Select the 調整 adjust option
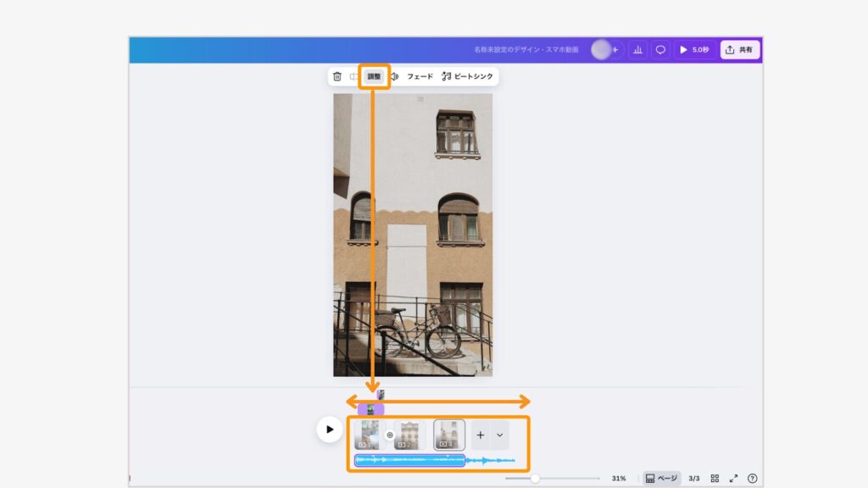This screenshot has height=488, width=868. coord(374,76)
